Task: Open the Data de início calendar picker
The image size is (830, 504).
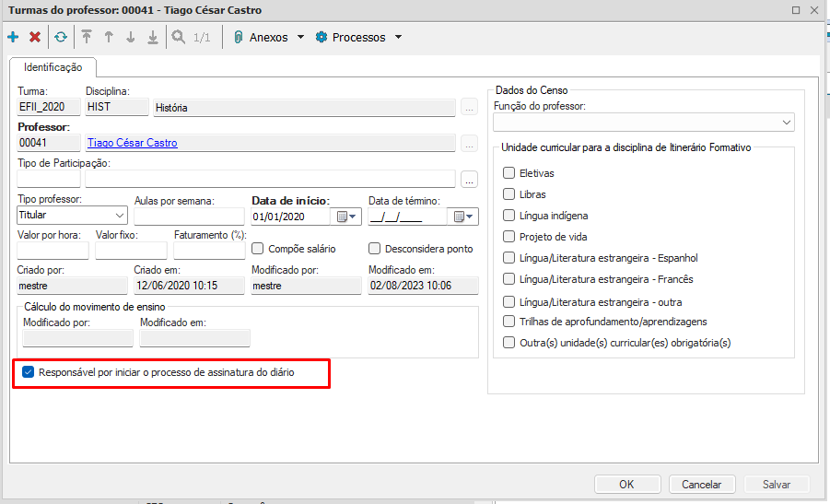Action: tap(346, 217)
